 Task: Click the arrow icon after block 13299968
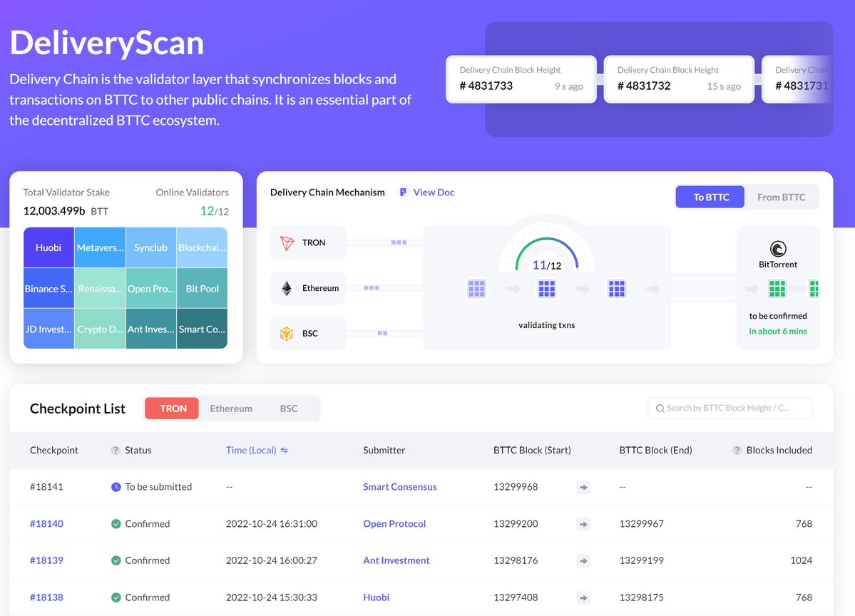[583, 488]
